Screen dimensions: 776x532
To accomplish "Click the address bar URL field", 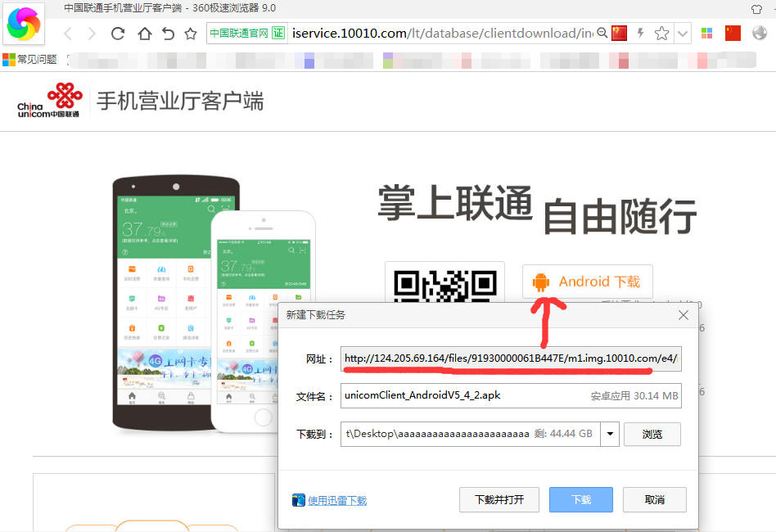I will (x=443, y=34).
